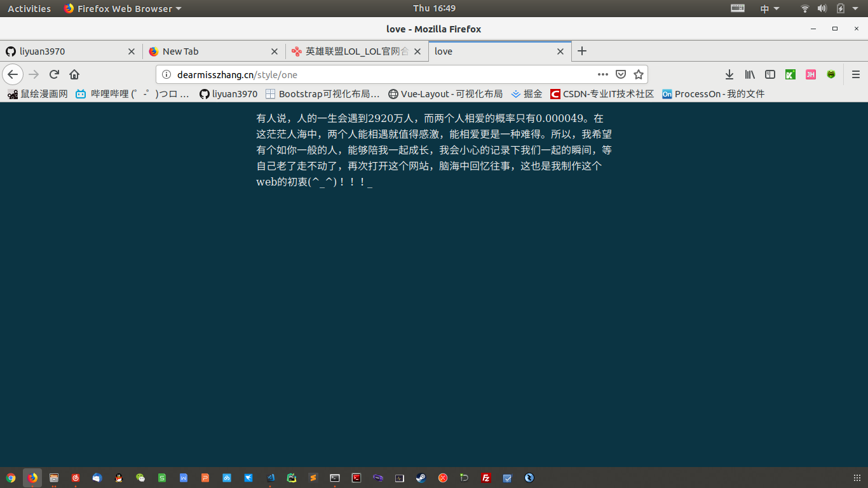Open Visual Studio Code dock icon

[271, 478]
